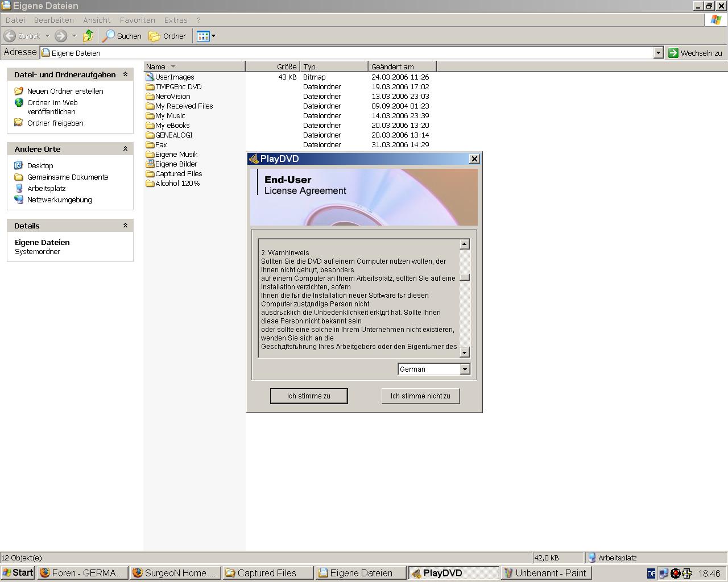The image size is (728, 582).
Task: Go up one folder level icon
Action: coord(88,36)
